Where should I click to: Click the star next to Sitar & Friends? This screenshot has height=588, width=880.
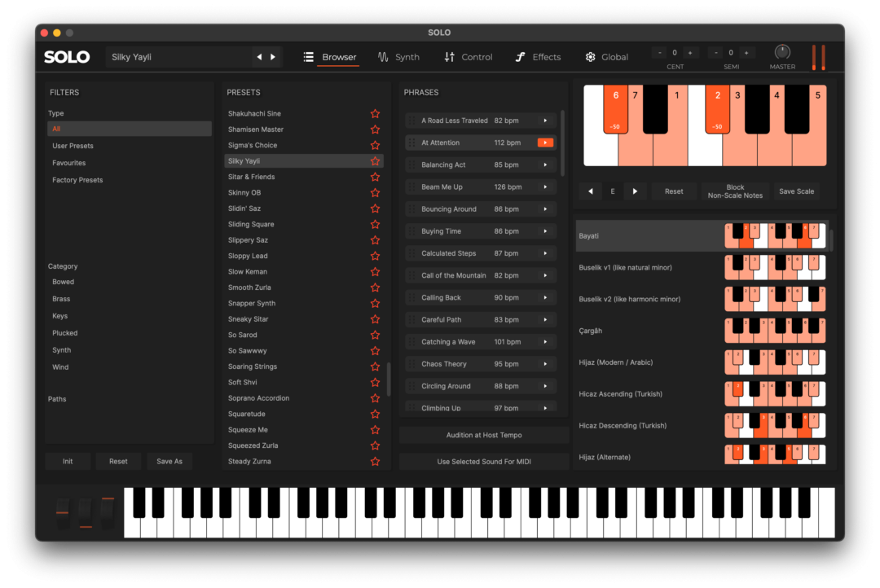pyautogui.click(x=375, y=177)
